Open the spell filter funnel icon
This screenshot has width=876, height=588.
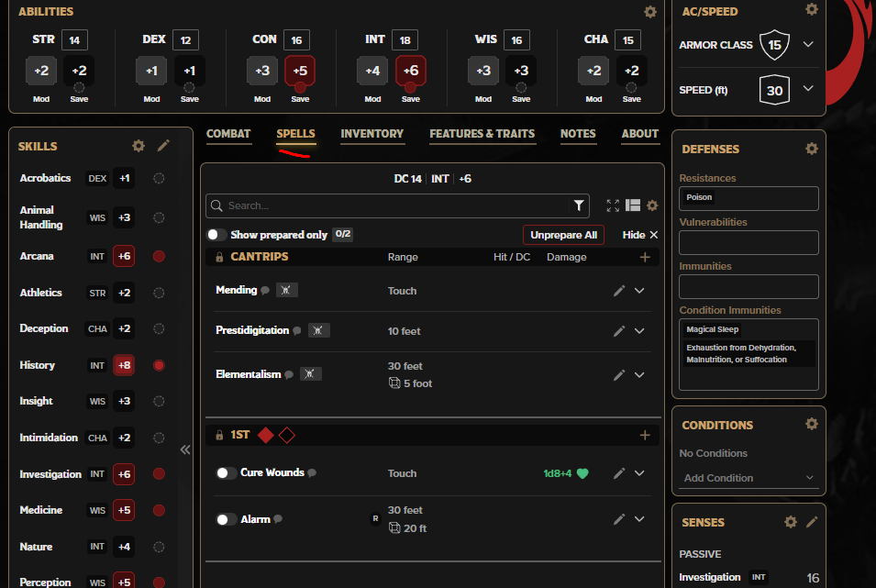(579, 205)
